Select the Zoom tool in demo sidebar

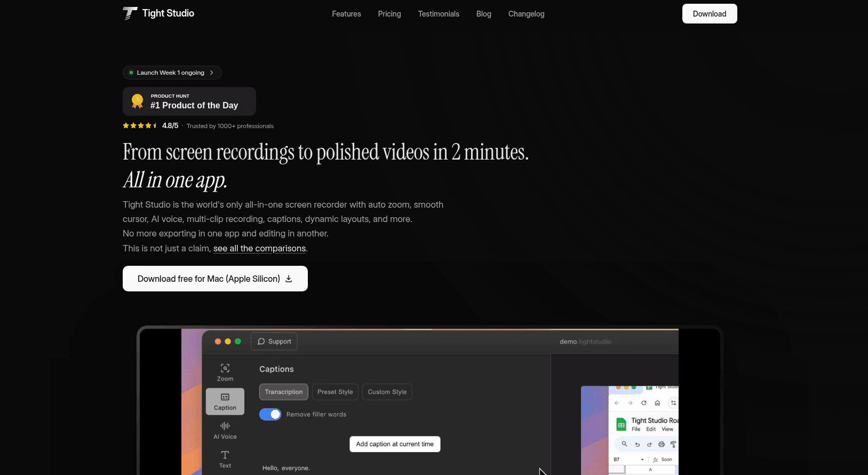(x=225, y=373)
